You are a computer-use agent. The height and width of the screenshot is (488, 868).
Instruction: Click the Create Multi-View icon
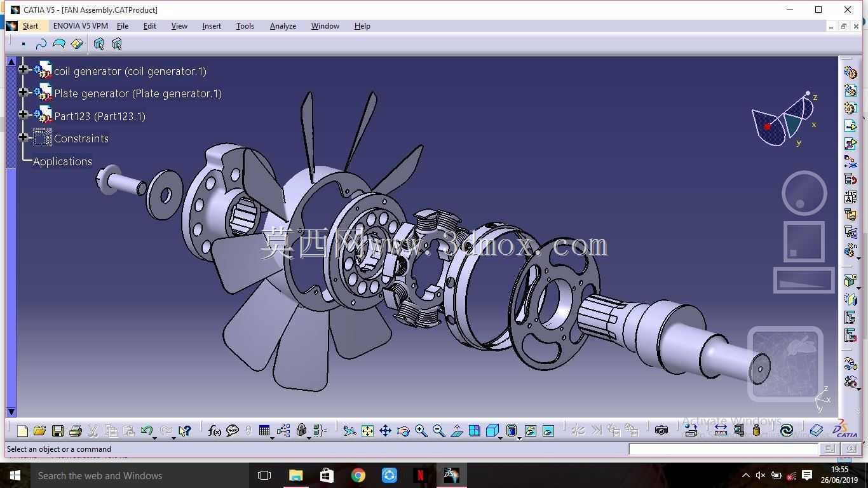tap(474, 431)
